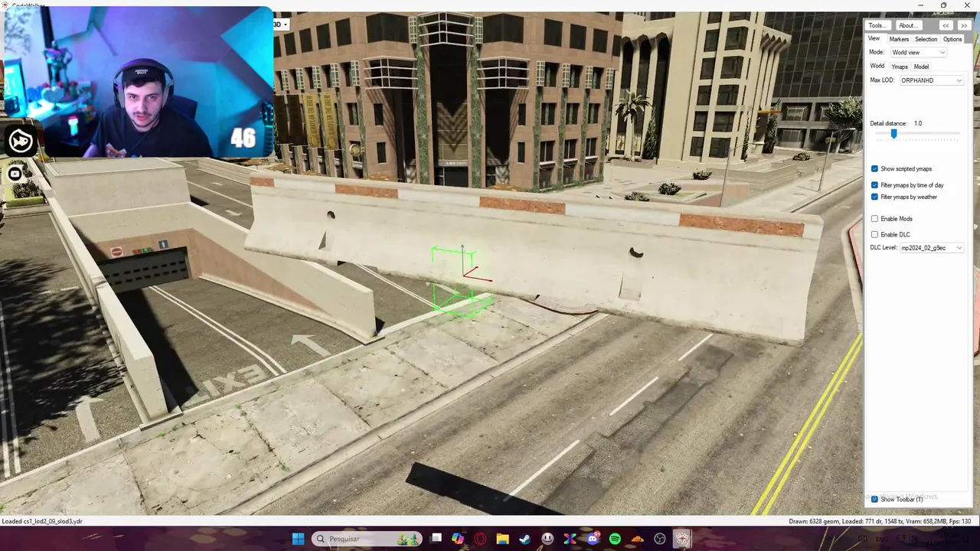This screenshot has height=551, width=980.
Task: Click the << collapse panel button
Action: 946,25
